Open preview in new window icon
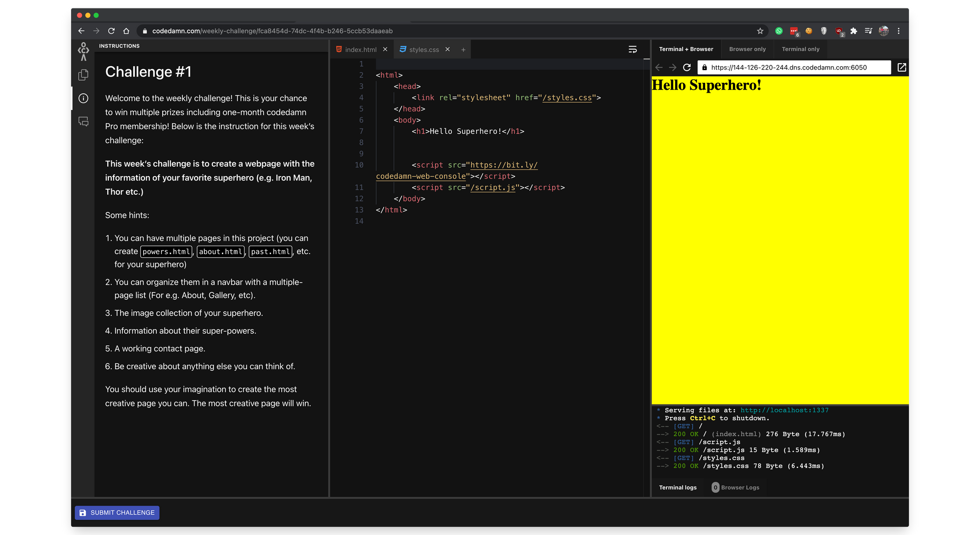The width and height of the screenshot is (980, 535). tap(902, 67)
